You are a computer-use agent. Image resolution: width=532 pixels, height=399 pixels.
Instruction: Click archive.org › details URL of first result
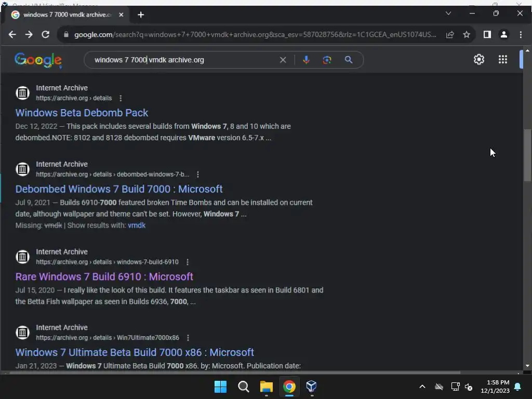pyautogui.click(x=74, y=98)
